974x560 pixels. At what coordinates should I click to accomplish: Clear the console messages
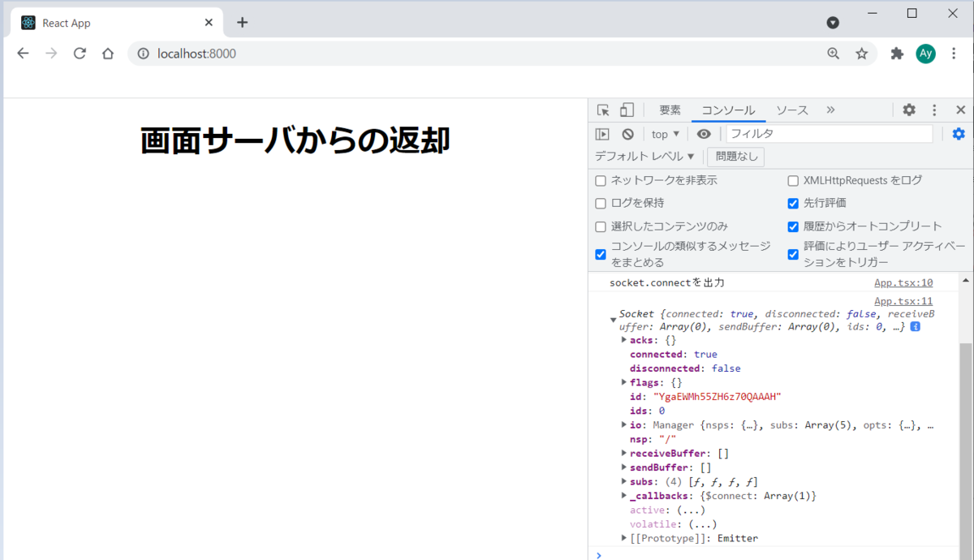[626, 133]
